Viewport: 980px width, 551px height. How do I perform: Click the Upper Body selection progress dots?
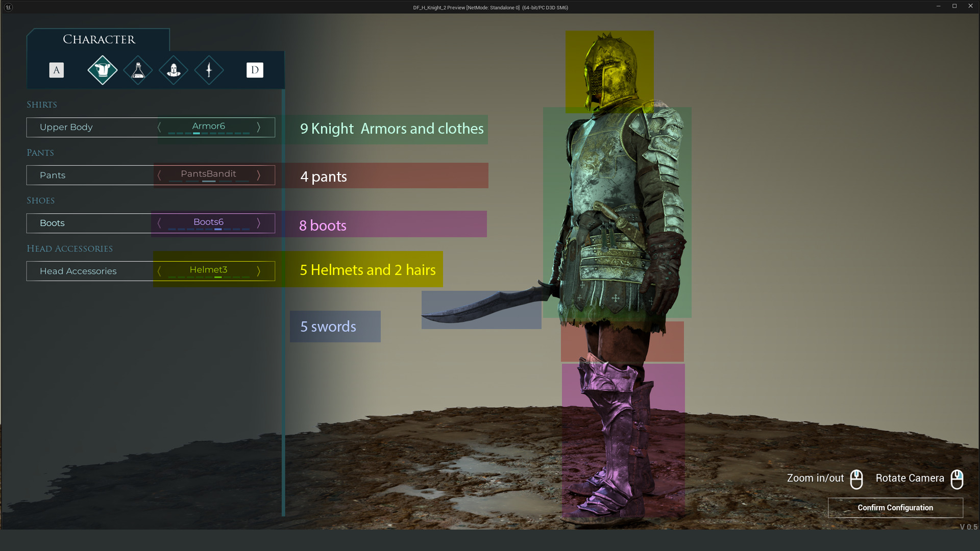[209, 133]
